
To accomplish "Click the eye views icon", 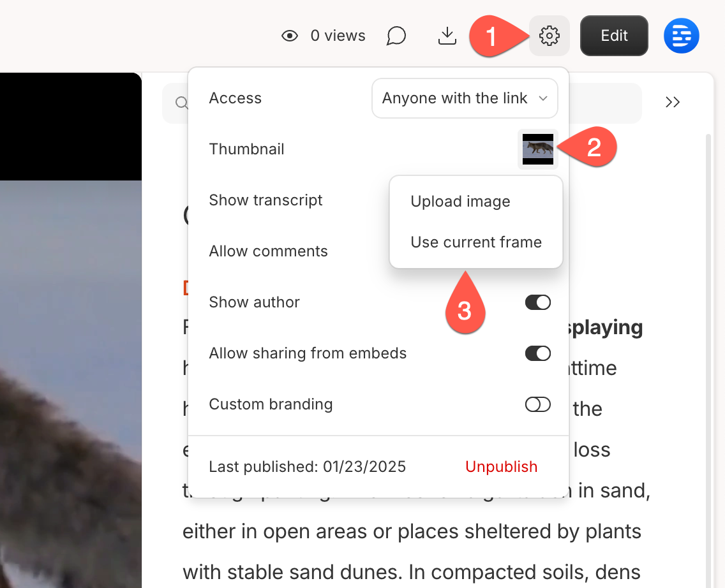I will click(x=290, y=36).
